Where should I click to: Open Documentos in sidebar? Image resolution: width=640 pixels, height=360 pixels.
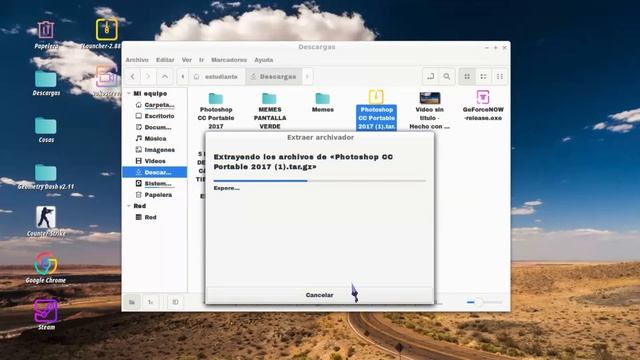pyautogui.click(x=155, y=127)
